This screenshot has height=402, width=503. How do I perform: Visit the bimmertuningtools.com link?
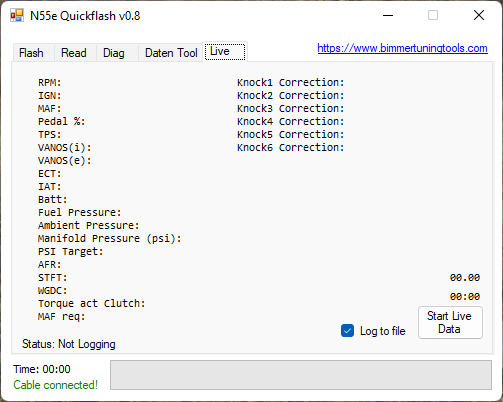(x=402, y=48)
